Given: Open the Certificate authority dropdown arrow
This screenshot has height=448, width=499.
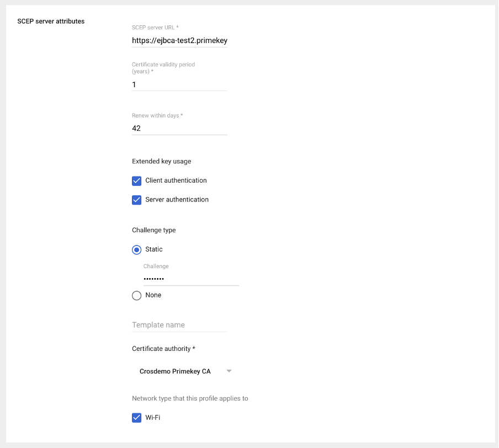Looking at the screenshot, I should (229, 371).
